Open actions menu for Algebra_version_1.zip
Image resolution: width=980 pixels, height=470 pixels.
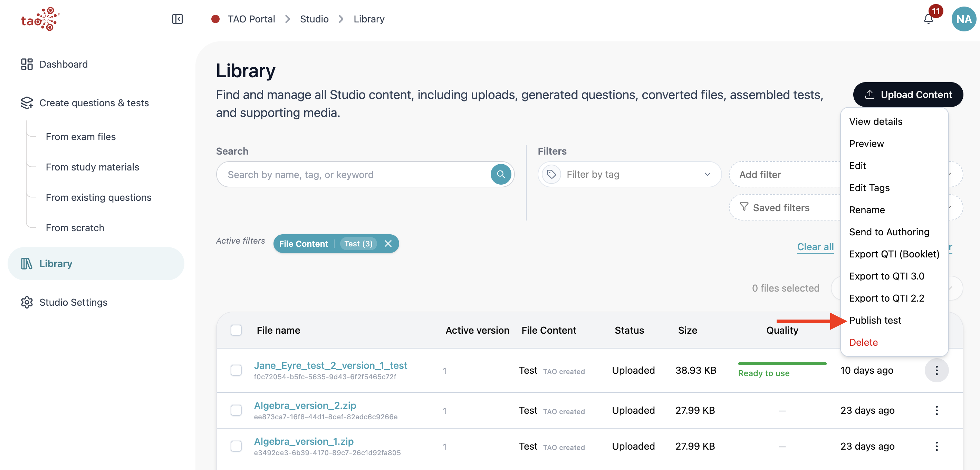pyautogui.click(x=936, y=446)
